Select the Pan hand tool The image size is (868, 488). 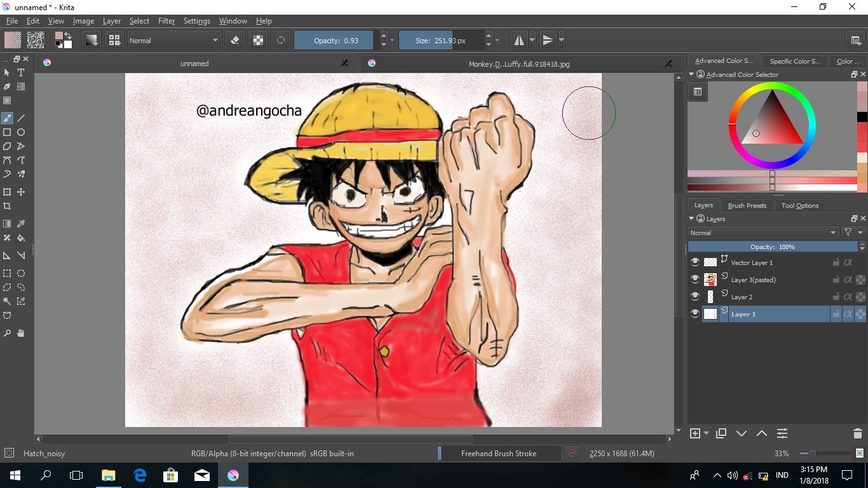pos(21,333)
